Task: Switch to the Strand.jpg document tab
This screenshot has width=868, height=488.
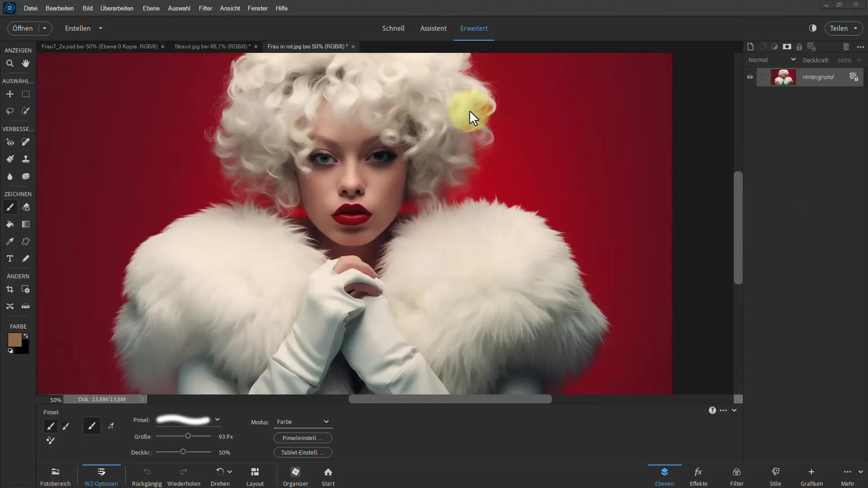Action: [x=212, y=47]
